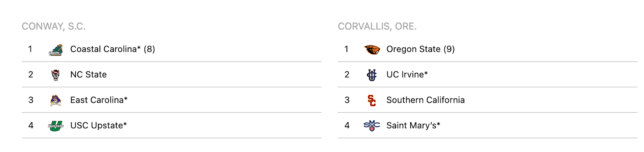Screen dimensions: 644x152
Task: Open the Oregon State (9) team link
Action: pyautogui.click(x=421, y=49)
